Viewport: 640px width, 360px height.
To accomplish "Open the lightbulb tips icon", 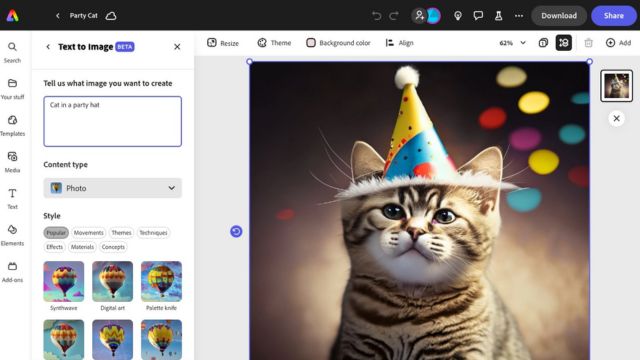I will point(458,16).
